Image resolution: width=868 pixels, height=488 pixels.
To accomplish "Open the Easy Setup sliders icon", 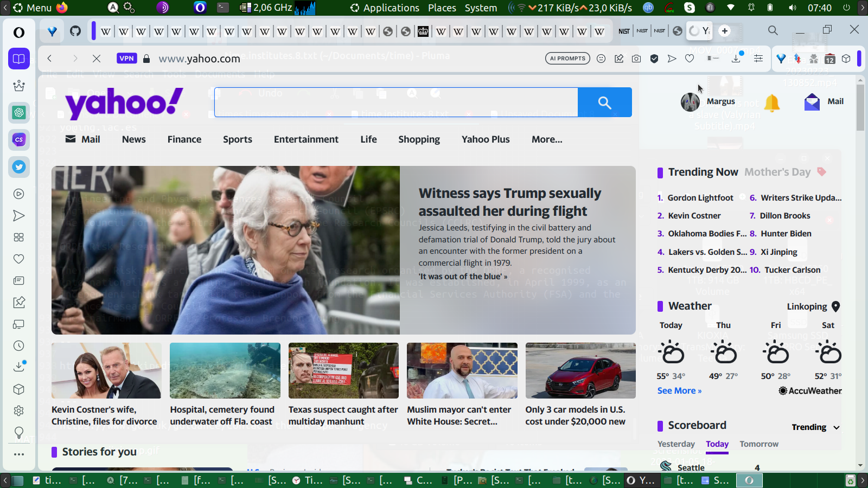I will (x=758, y=59).
